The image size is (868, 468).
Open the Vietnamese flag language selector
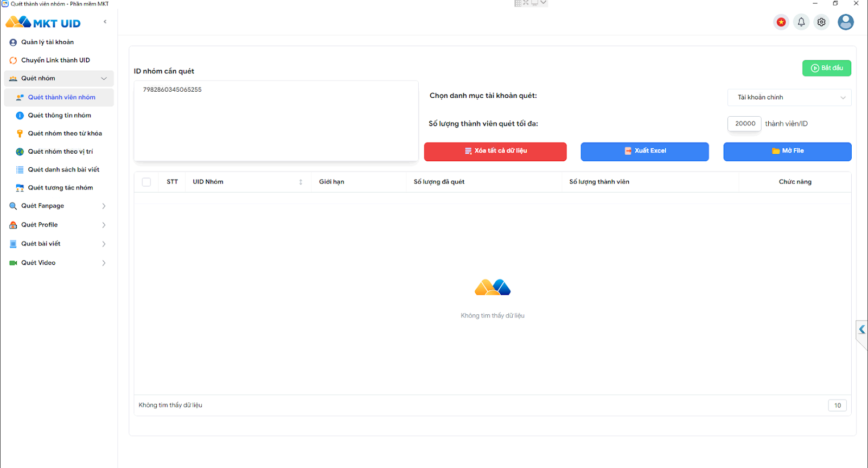pos(781,22)
